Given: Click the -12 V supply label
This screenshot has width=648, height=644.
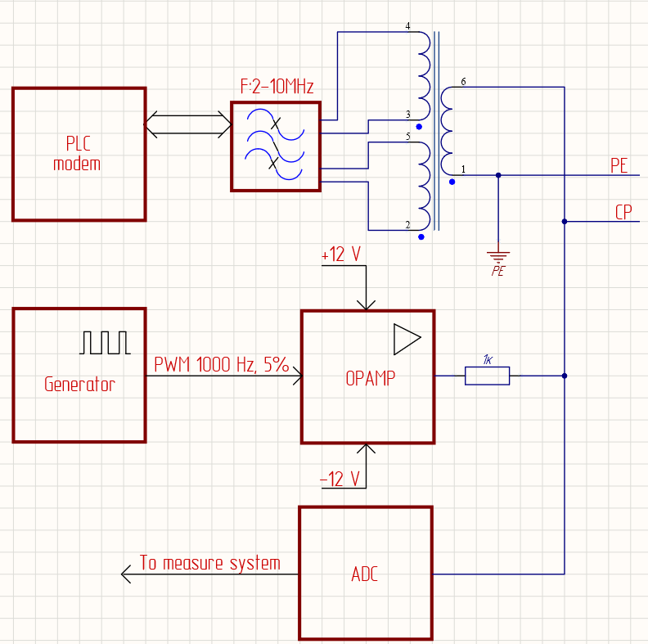Looking at the screenshot, I should 340,480.
